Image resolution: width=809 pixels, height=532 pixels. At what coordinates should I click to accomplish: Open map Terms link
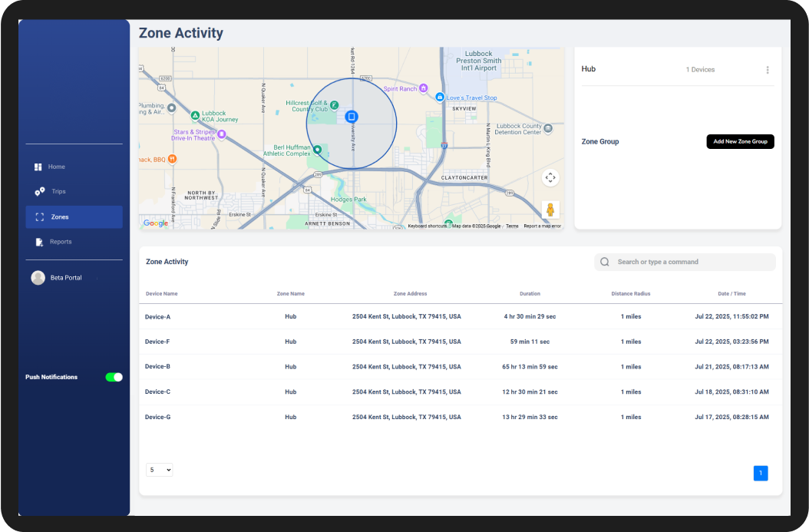(512, 226)
